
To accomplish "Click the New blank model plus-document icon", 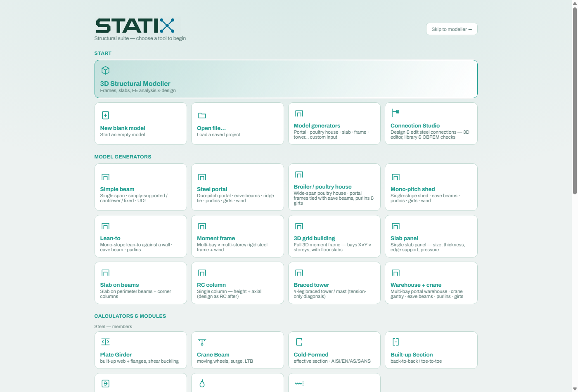I will coord(106,115).
